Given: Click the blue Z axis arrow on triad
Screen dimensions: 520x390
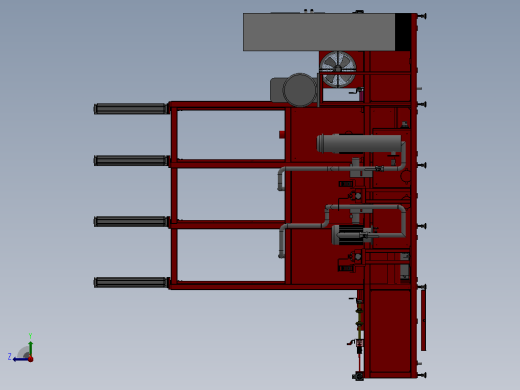Looking at the screenshot, I should (20, 359).
